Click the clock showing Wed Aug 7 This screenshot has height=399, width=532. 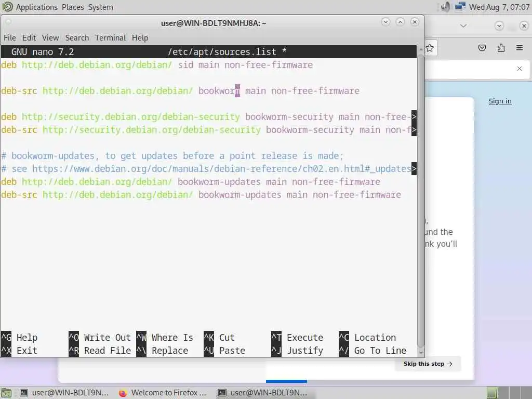point(499,7)
